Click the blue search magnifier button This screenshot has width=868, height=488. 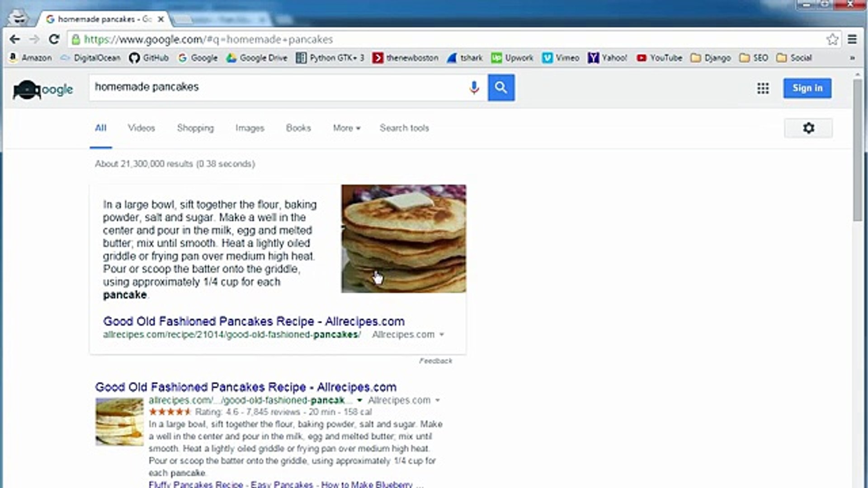[501, 88]
